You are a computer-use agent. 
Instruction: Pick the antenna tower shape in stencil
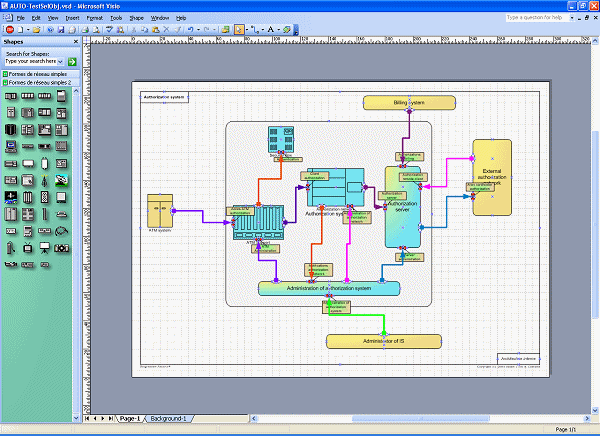[x=44, y=180]
